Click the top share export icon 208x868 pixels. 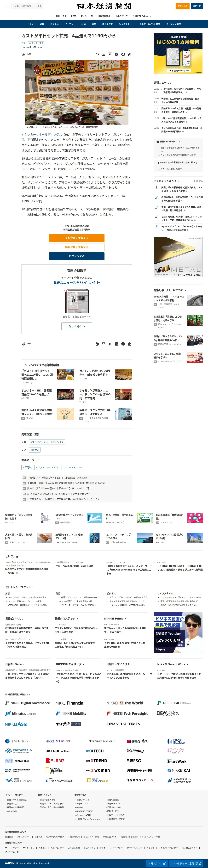click(130, 54)
